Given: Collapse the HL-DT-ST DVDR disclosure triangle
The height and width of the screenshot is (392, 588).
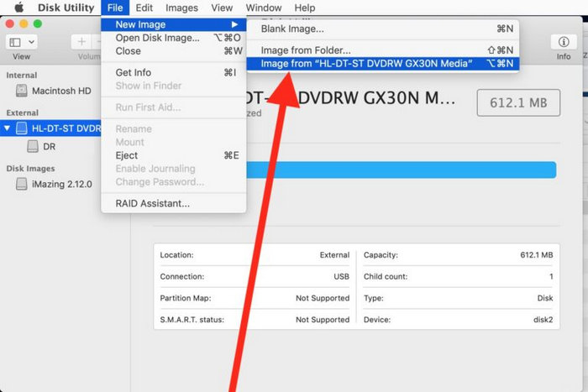Looking at the screenshot, I should click(7, 128).
